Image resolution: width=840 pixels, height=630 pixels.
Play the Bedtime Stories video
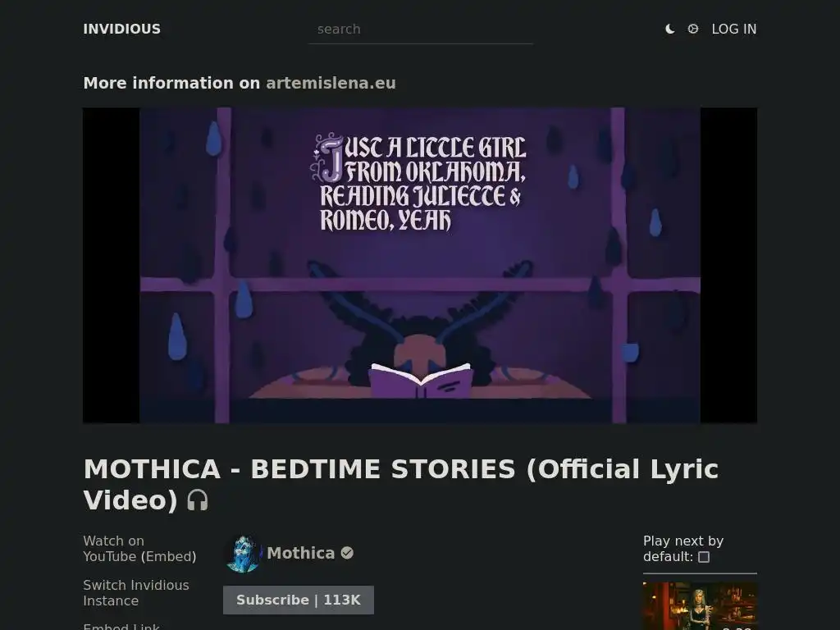coord(420,265)
